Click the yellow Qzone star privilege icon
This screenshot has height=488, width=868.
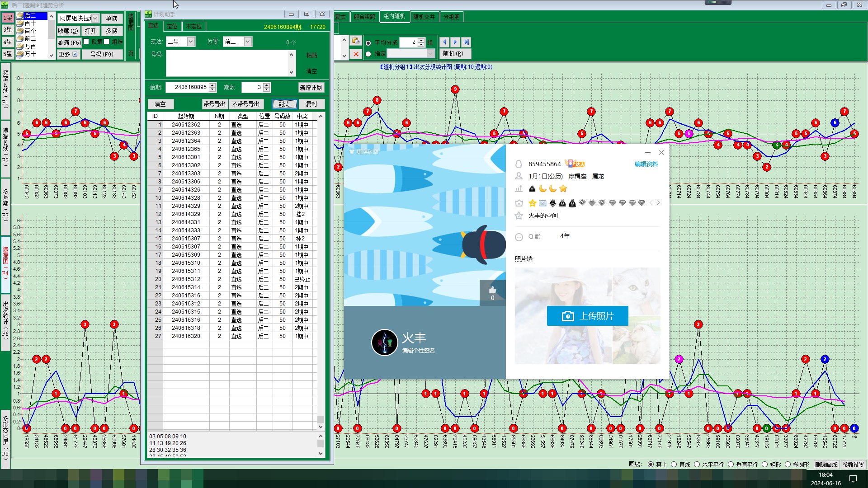tap(533, 203)
